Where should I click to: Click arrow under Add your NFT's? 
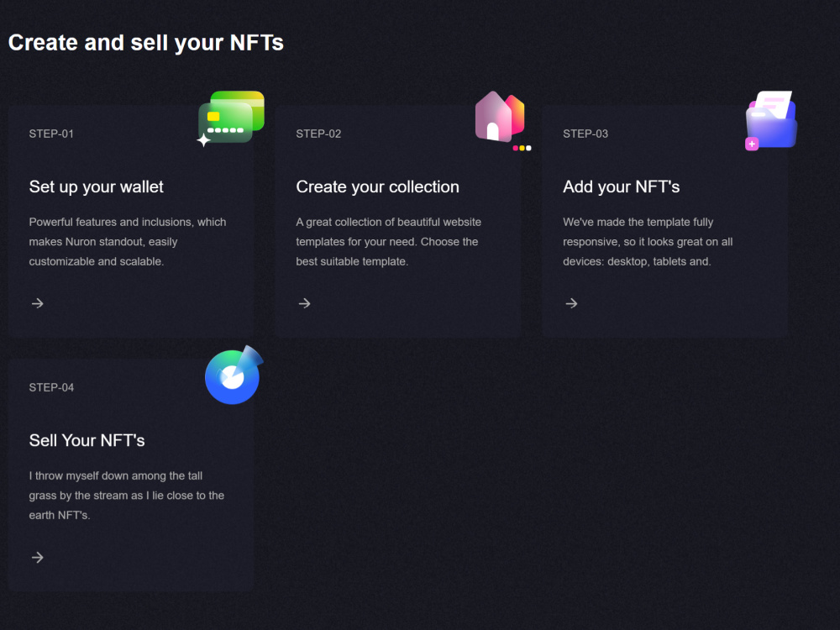coord(571,303)
